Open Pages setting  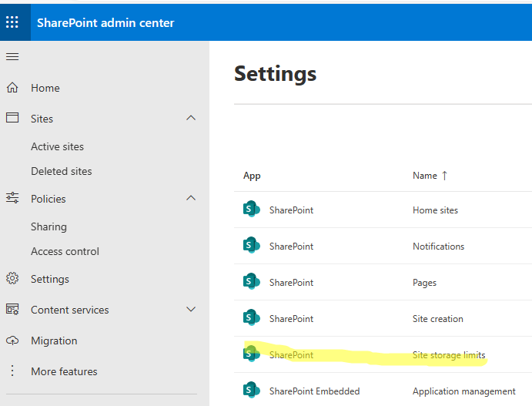click(424, 283)
